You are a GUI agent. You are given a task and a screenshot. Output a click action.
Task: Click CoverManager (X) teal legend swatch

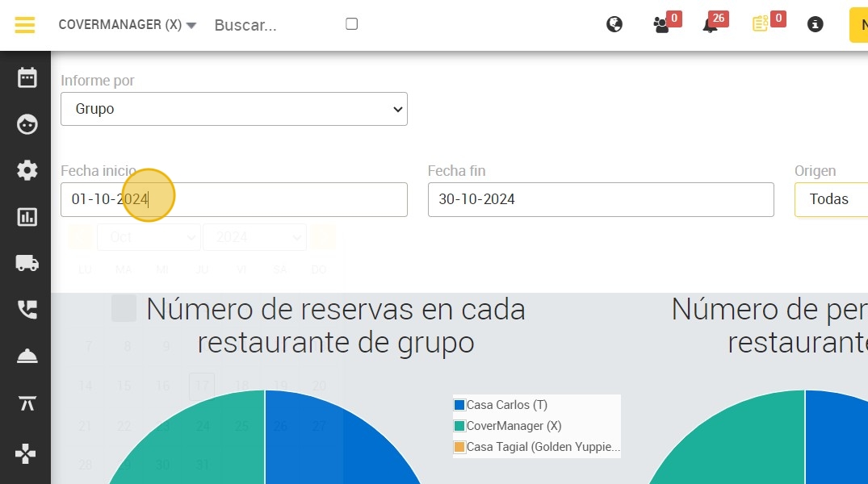459,426
